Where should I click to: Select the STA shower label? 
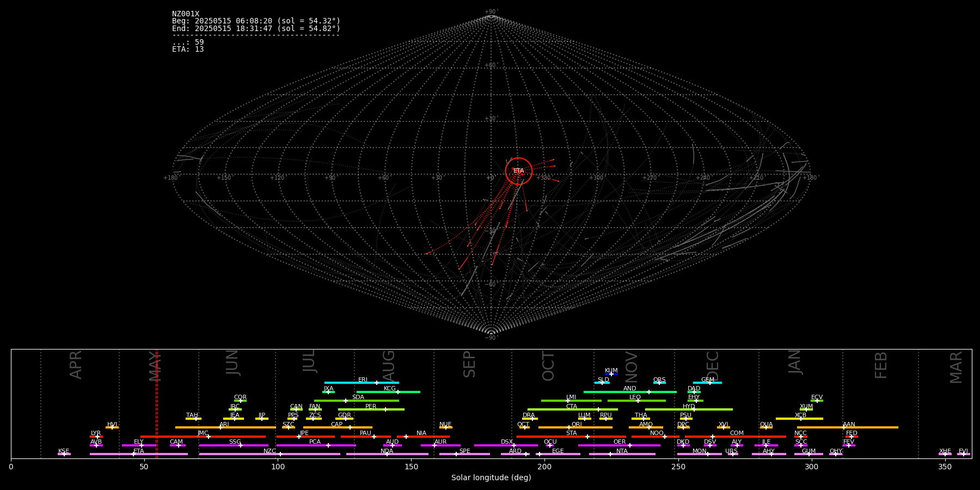pyautogui.click(x=571, y=433)
